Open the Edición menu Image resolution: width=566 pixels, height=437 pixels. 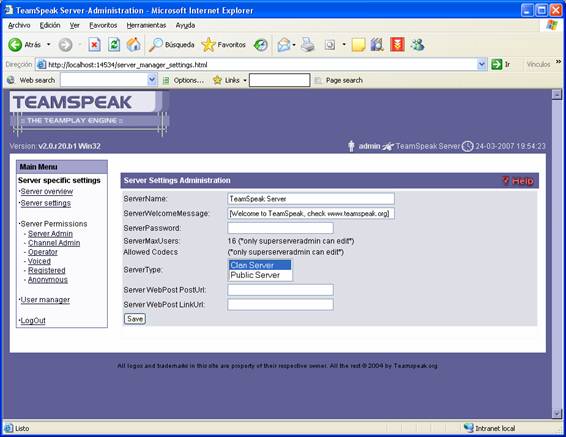coord(50,25)
